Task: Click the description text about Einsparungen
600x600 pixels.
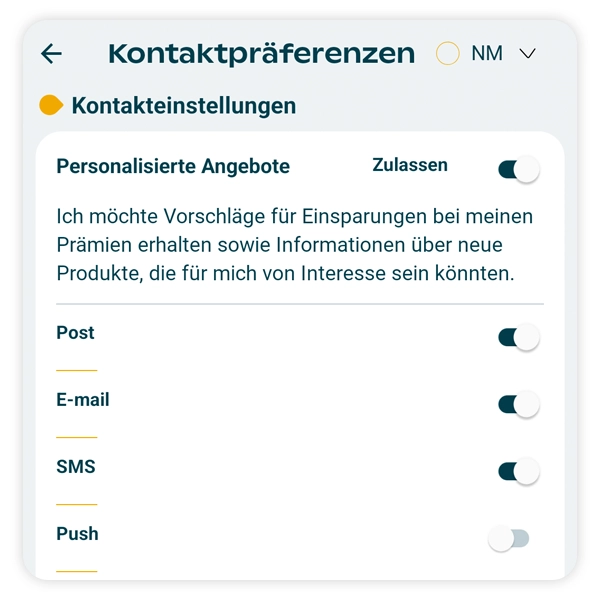Action: 295,244
